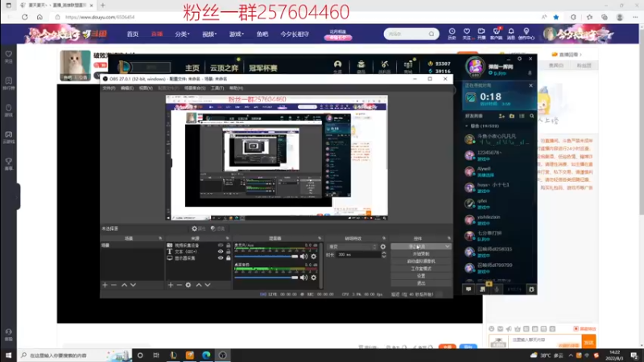Collapse the League friends group header
This screenshot has width=644, height=362.
pos(467,126)
